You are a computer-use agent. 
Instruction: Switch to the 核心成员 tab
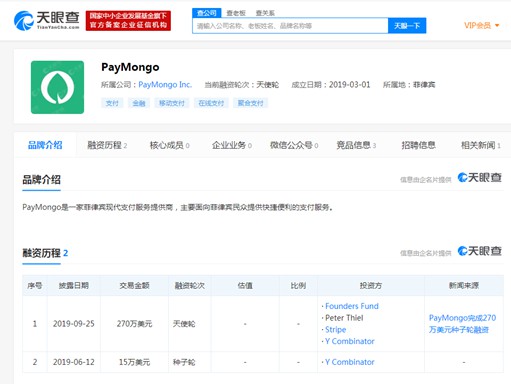[x=169, y=145]
